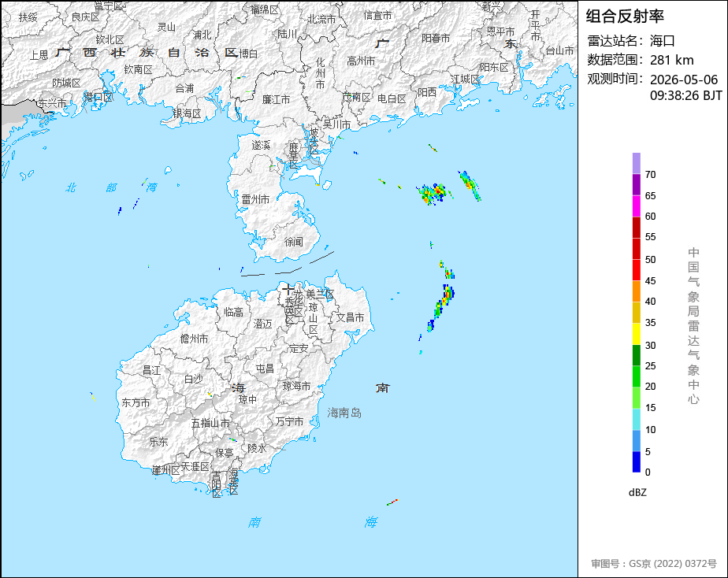Click the 天涯区 map label
The height and width of the screenshot is (578, 728).
click(195, 466)
